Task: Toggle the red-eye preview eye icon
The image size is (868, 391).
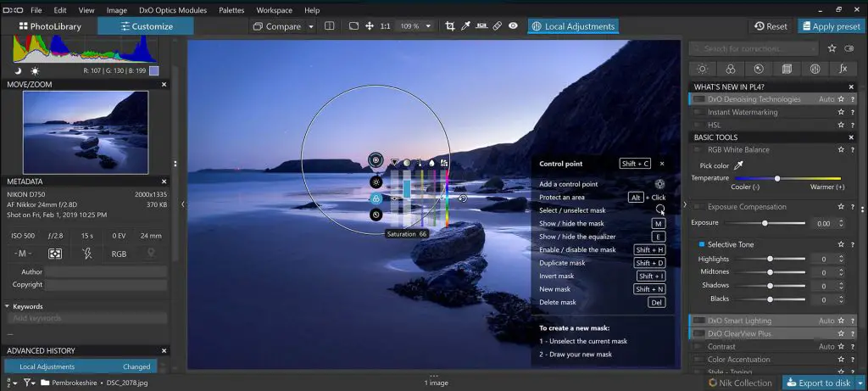Action: pos(513,26)
